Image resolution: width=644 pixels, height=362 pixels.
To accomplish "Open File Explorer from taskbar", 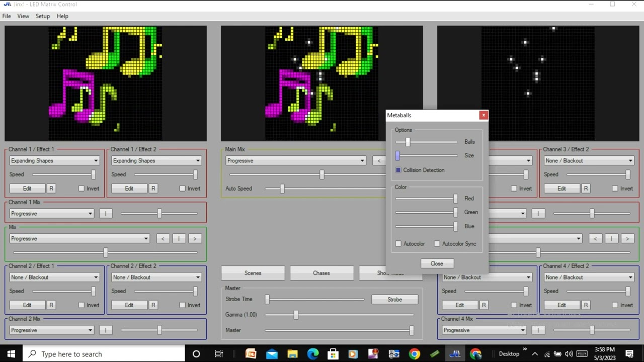I will click(x=292, y=354).
